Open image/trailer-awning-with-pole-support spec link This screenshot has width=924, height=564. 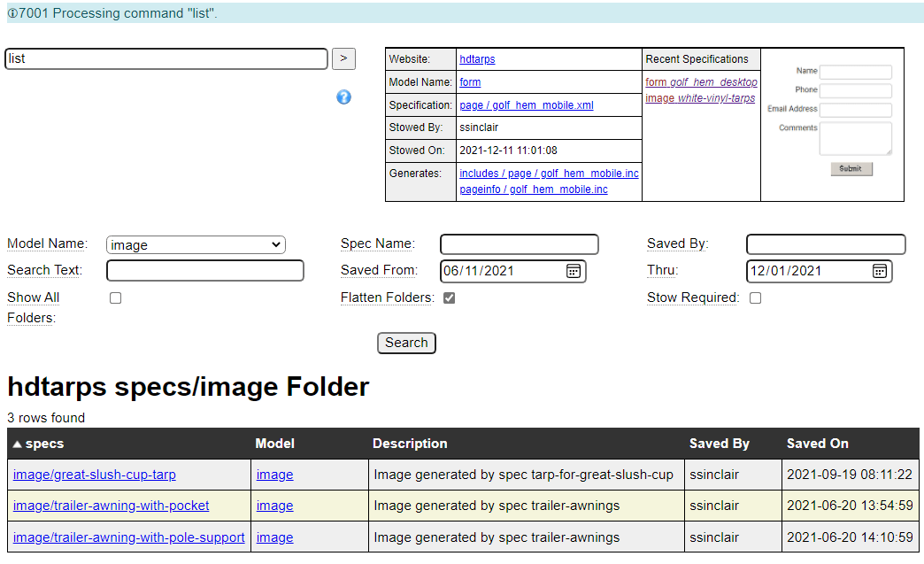click(129, 537)
